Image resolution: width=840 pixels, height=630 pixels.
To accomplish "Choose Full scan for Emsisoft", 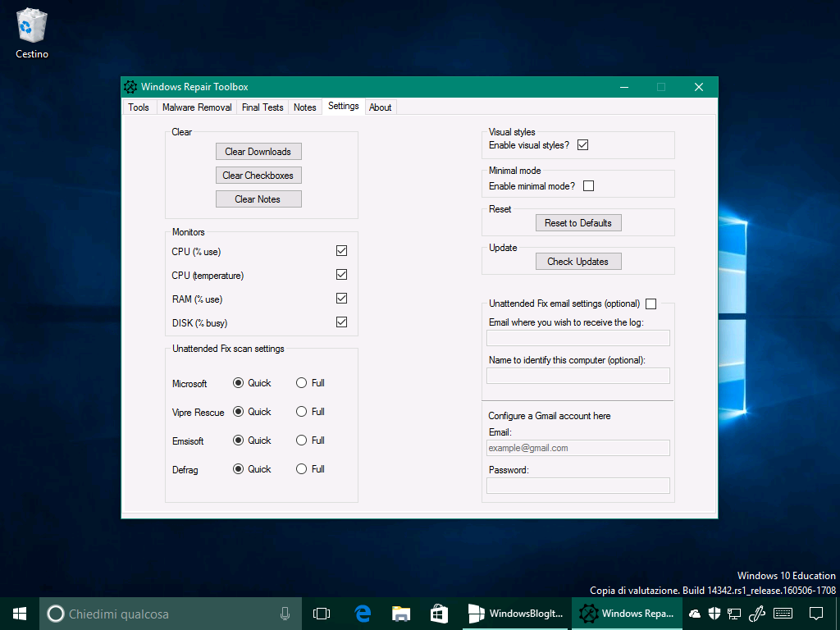I will [x=310, y=441].
